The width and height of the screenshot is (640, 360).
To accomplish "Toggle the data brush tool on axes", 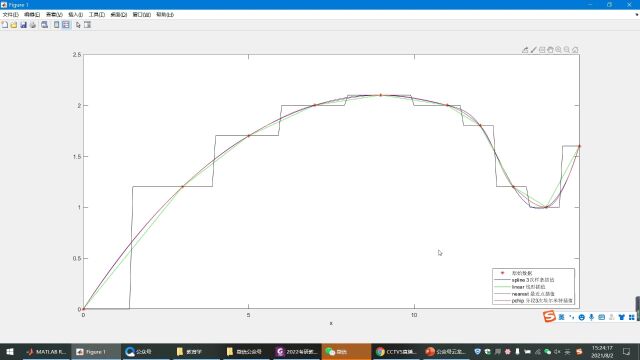I will [533, 50].
